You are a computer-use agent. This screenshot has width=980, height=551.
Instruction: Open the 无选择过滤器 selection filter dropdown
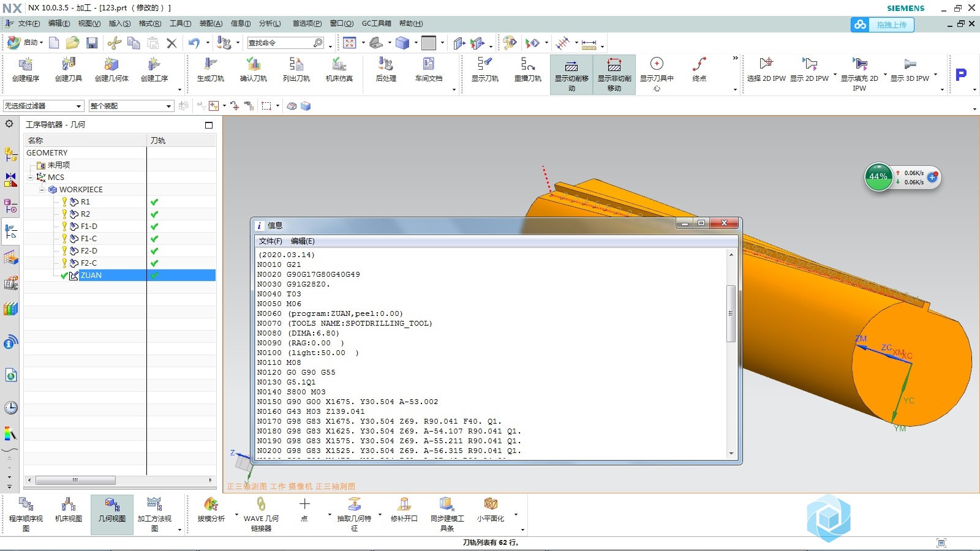43,106
